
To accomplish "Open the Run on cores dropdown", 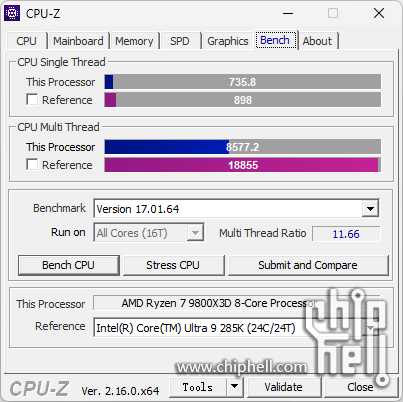I will (195, 233).
